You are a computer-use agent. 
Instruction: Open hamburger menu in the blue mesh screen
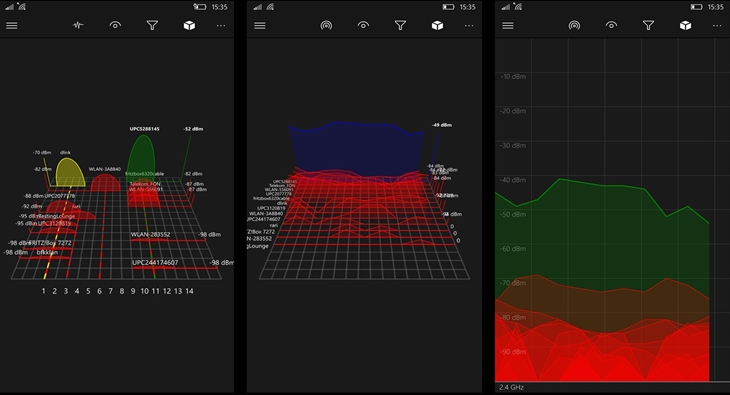click(260, 26)
